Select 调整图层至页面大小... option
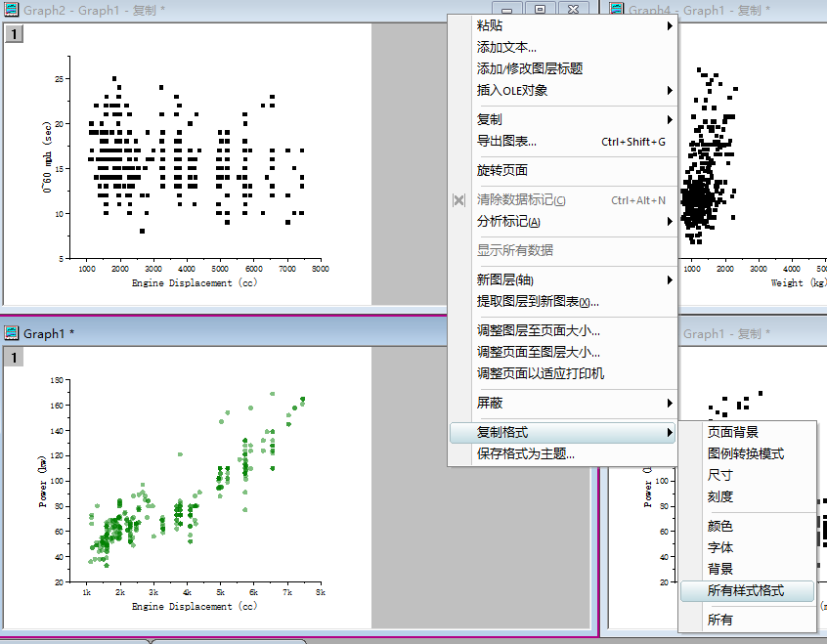 tap(539, 331)
